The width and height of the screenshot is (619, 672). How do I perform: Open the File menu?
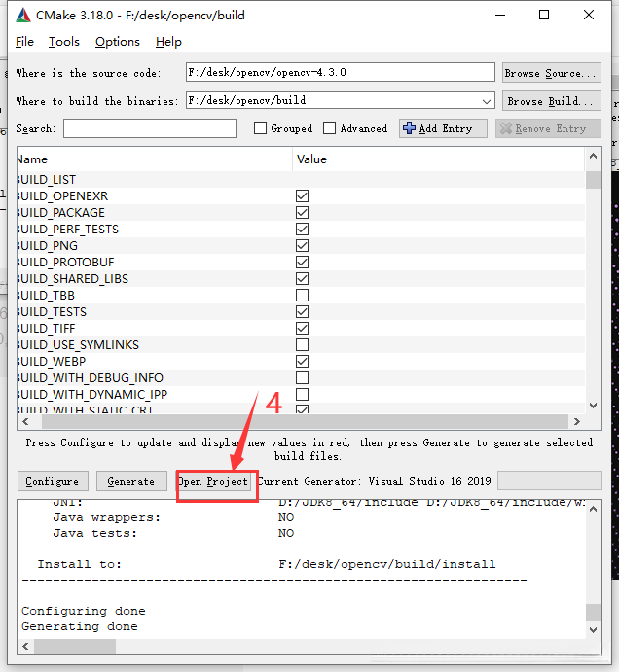(x=24, y=42)
